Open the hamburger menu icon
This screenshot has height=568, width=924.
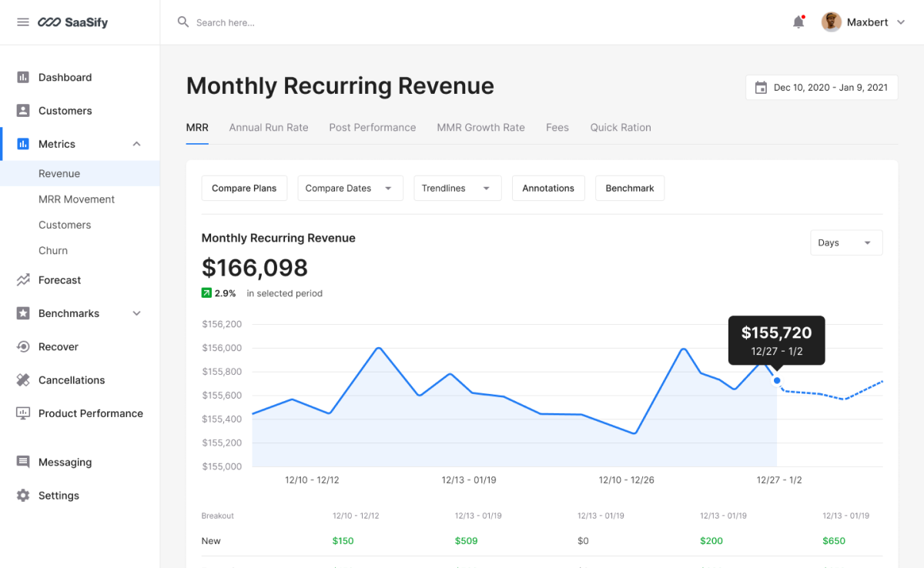tap(23, 22)
